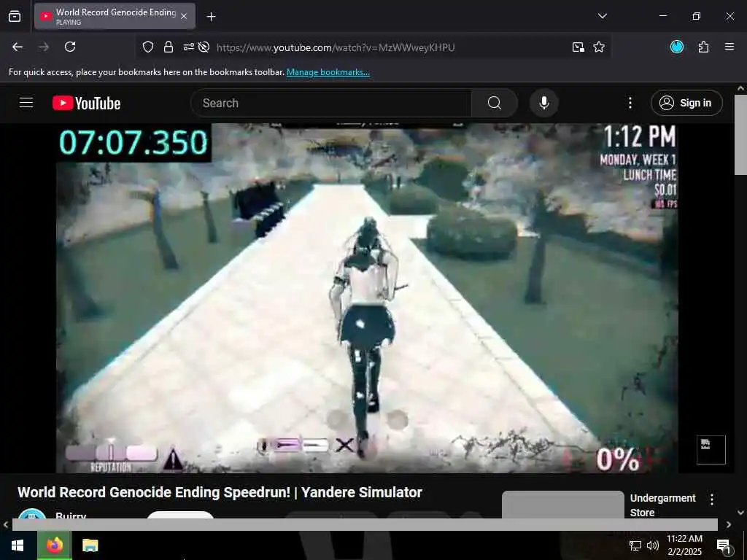The width and height of the screenshot is (747, 560).
Task: Click the playing video frame
Action: click(x=367, y=298)
